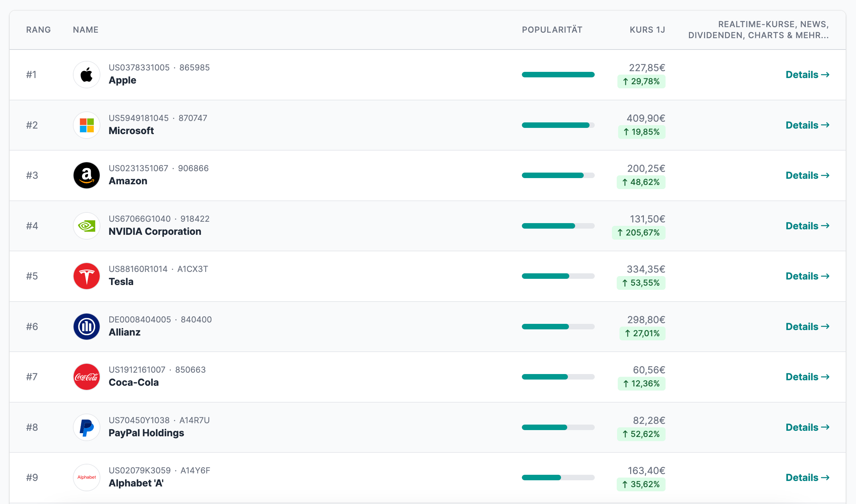Open Details link for Alphabet 'A'
The image size is (856, 504).
tap(808, 478)
